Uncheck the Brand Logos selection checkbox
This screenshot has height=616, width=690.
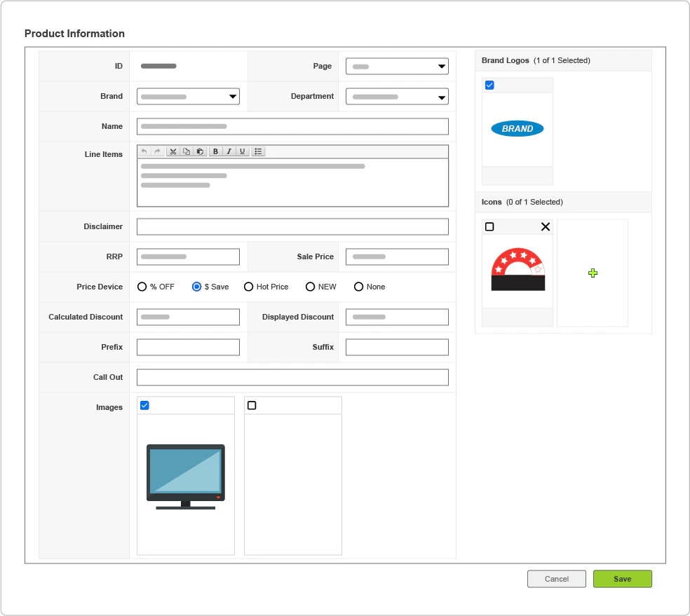489,84
